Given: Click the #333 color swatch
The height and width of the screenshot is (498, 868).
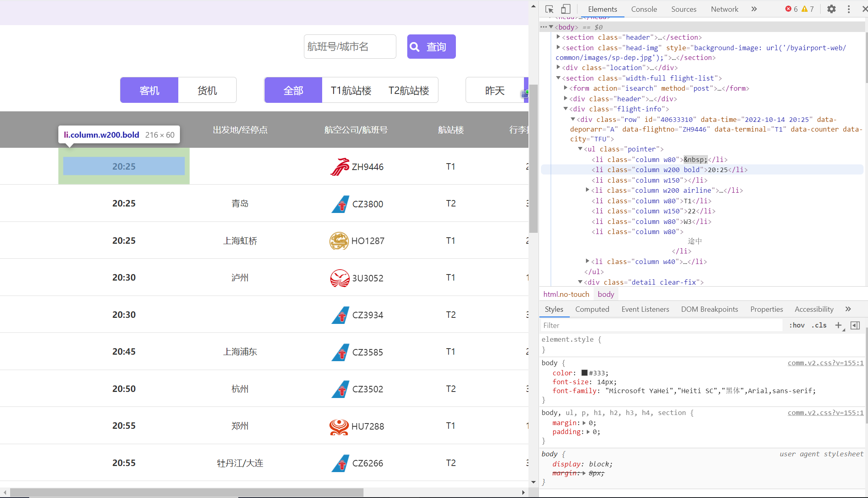Looking at the screenshot, I should click(584, 373).
